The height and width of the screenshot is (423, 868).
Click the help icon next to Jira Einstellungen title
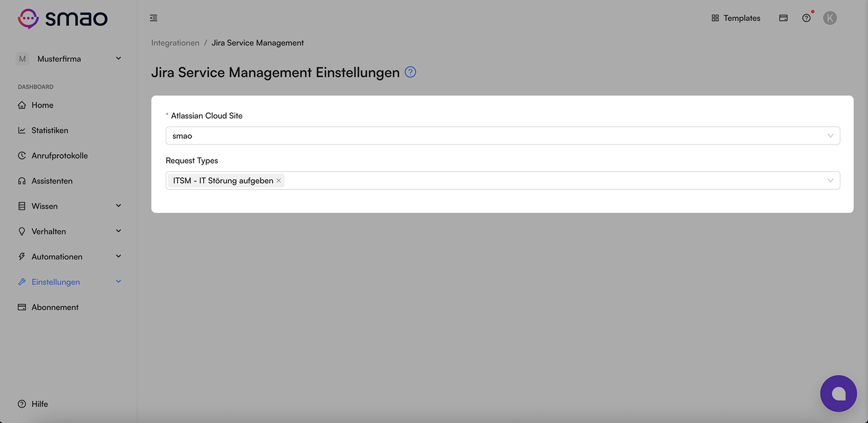(410, 73)
